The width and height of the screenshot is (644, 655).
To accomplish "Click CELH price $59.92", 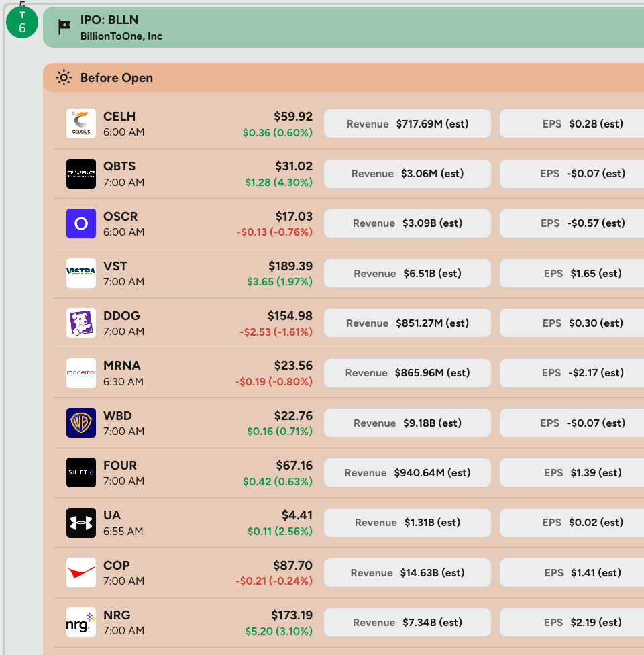I will pyautogui.click(x=293, y=117).
